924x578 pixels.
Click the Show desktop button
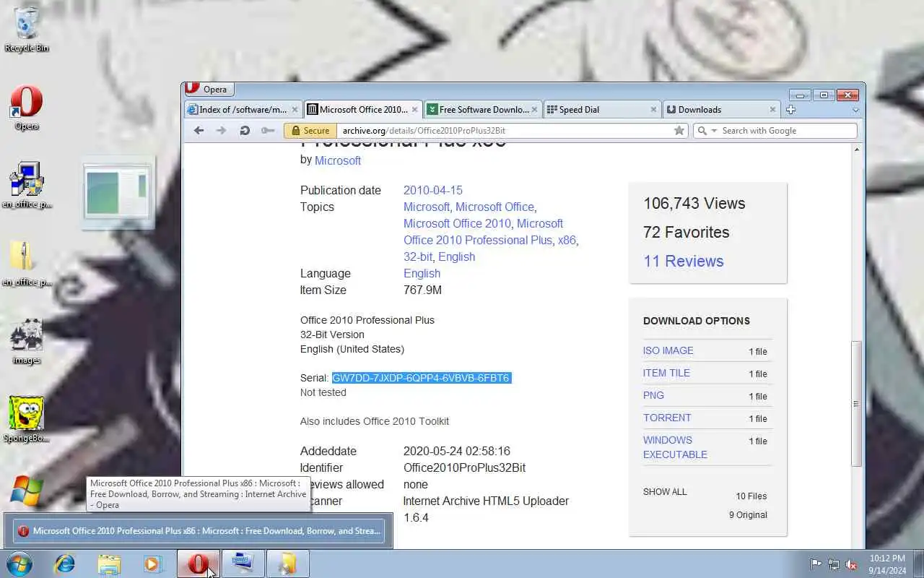click(x=919, y=564)
